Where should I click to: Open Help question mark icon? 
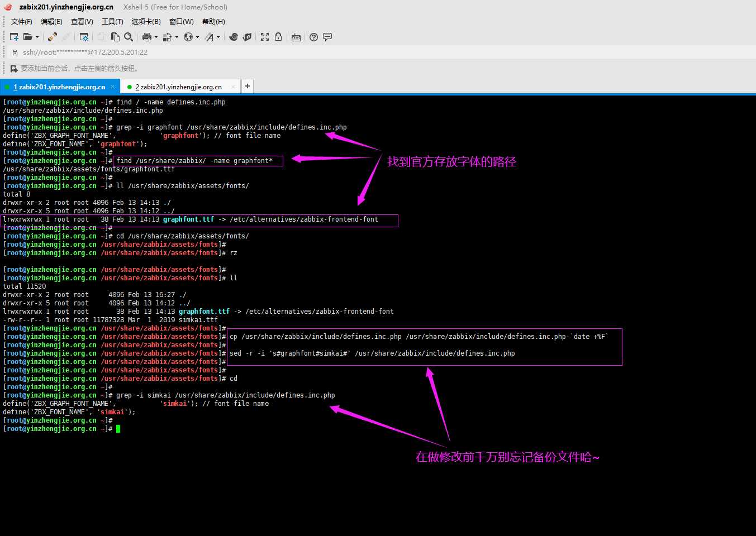313,37
